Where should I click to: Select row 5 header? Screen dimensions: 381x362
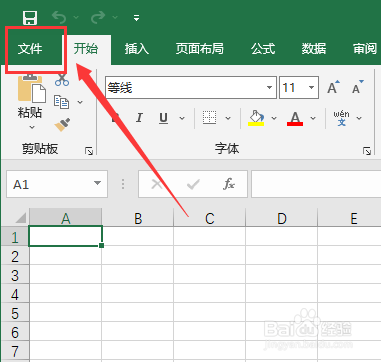(15, 313)
